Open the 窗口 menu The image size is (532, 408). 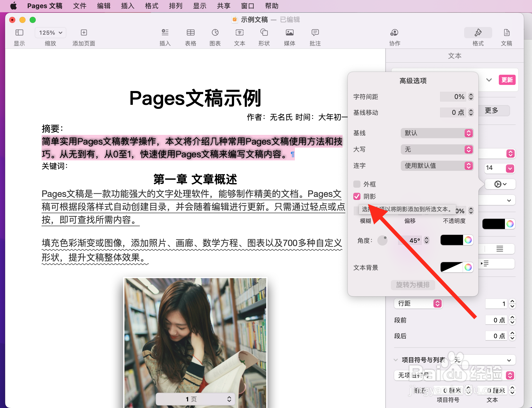point(248,6)
